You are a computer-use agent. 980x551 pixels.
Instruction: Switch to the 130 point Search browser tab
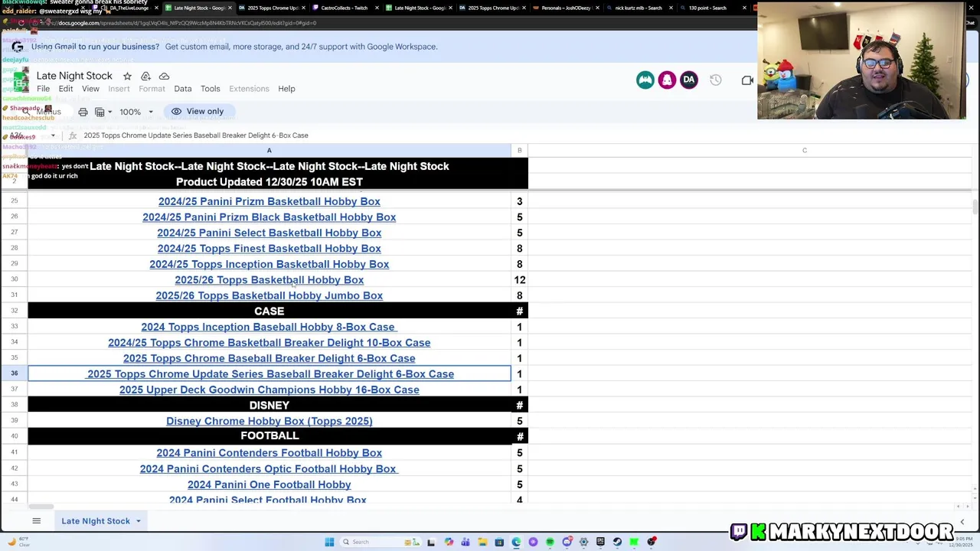pos(709,8)
